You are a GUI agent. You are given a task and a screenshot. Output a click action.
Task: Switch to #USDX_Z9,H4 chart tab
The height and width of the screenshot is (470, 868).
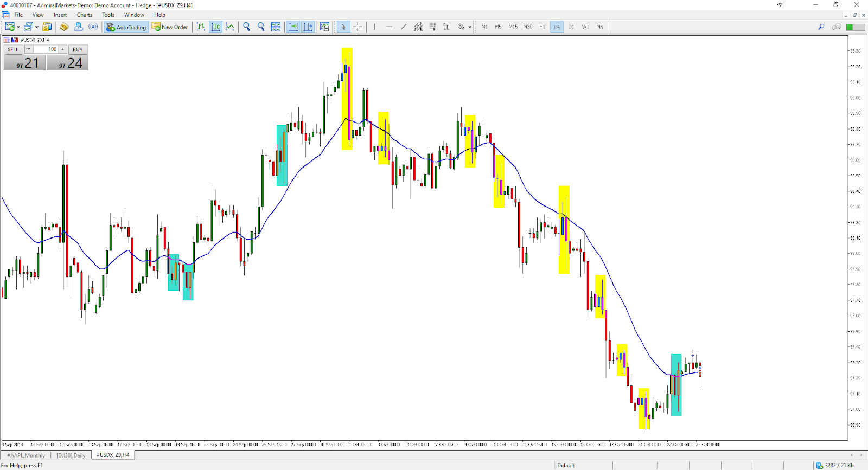coord(113,455)
